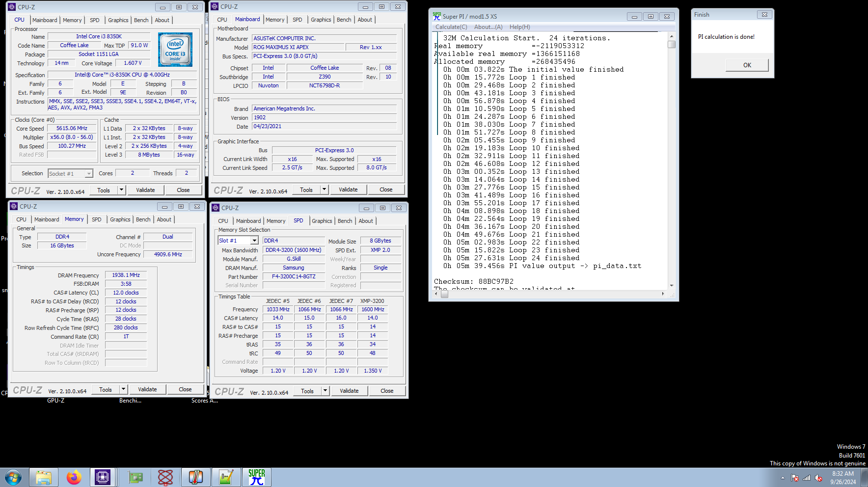This screenshot has height=487, width=868.
Task: Select CPU tab in the Mainboard window
Action: click(222, 20)
